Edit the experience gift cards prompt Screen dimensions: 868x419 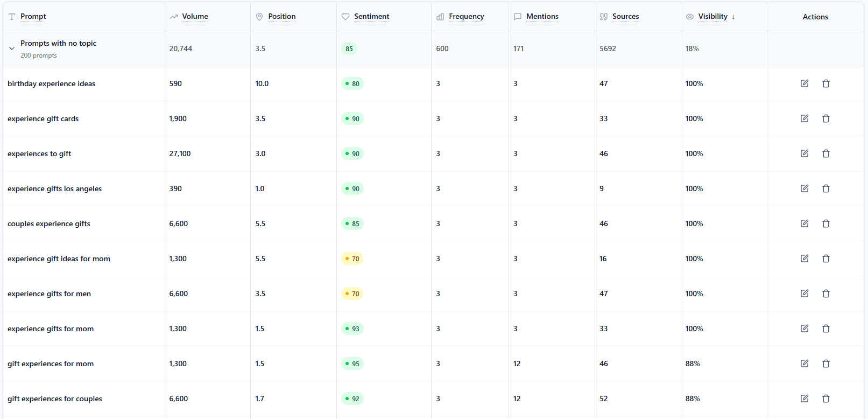click(805, 118)
